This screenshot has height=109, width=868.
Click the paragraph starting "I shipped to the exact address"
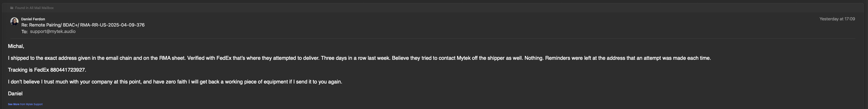pyautogui.click(x=359, y=58)
